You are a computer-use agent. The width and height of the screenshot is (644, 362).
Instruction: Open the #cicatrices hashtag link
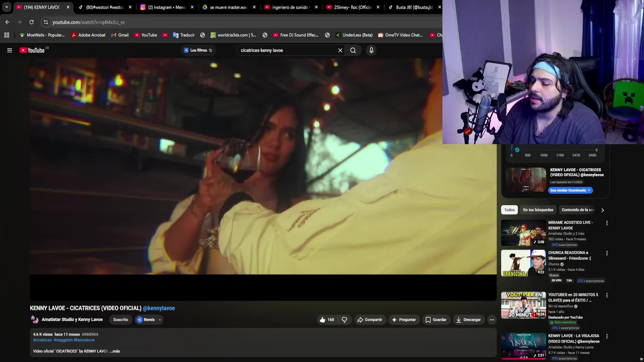[43, 340]
